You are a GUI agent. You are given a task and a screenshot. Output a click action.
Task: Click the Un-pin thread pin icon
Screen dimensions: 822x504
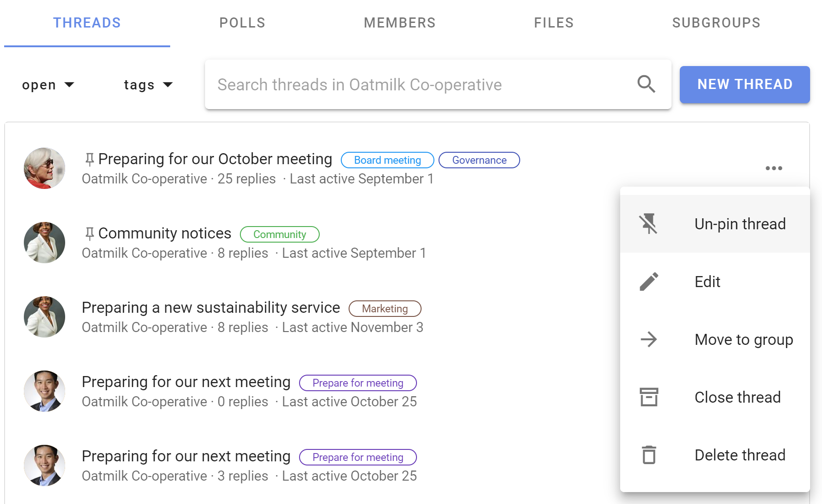pyautogui.click(x=649, y=224)
